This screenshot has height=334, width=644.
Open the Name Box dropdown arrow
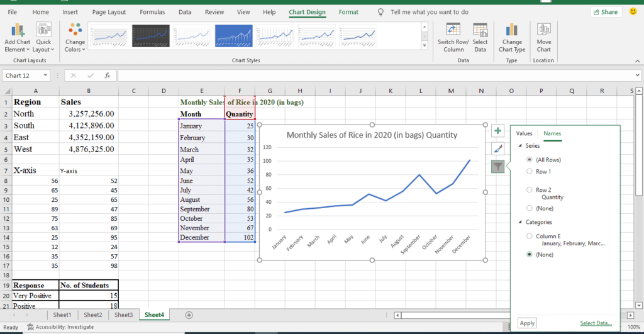click(x=45, y=75)
